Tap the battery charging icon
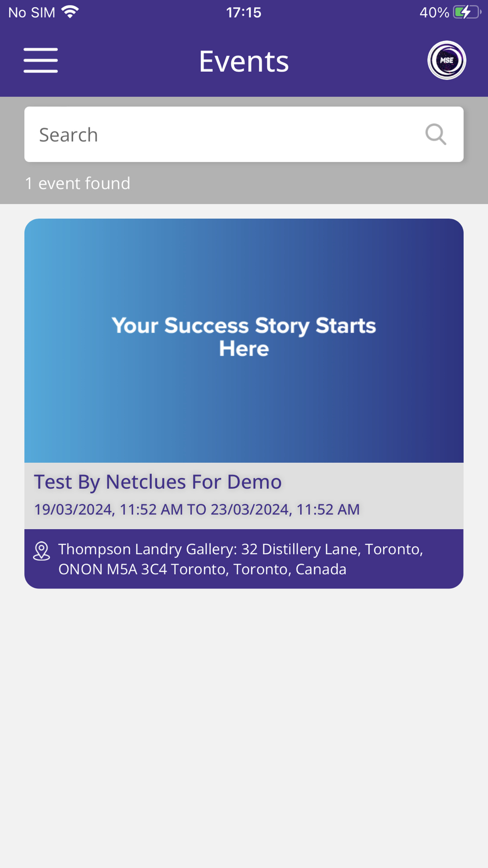488x868 pixels. click(x=467, y=12)
